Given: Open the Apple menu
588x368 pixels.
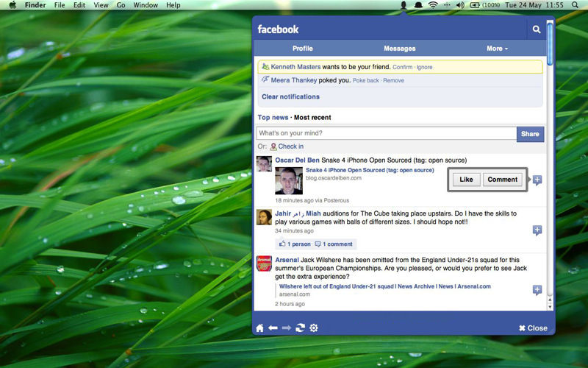Looking at the screenshot, I should click(x=12, y=5).
